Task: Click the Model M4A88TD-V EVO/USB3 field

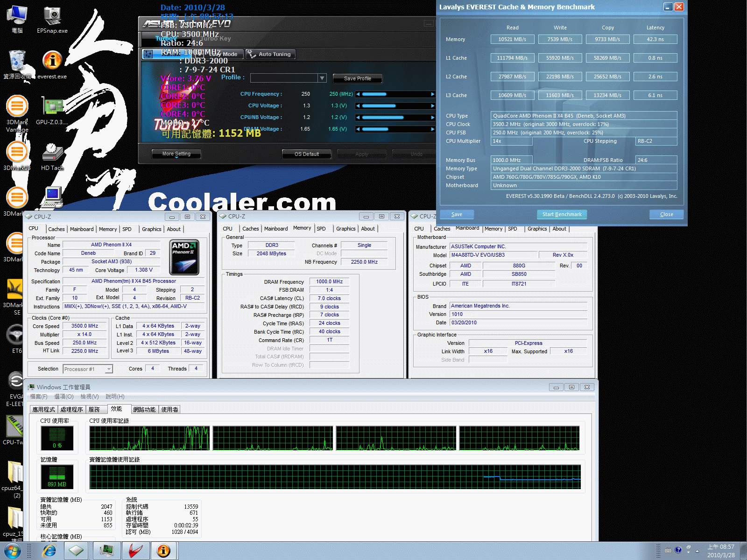Action: coord(493,255)
